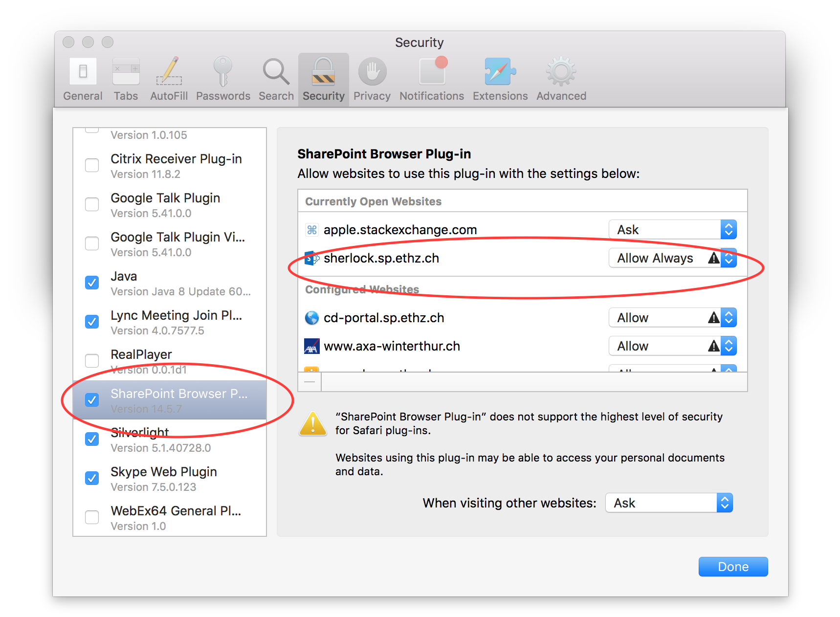
Task: Open the Allow dropdown for www.axa-winterthur.ch
Action: [673, 346]
